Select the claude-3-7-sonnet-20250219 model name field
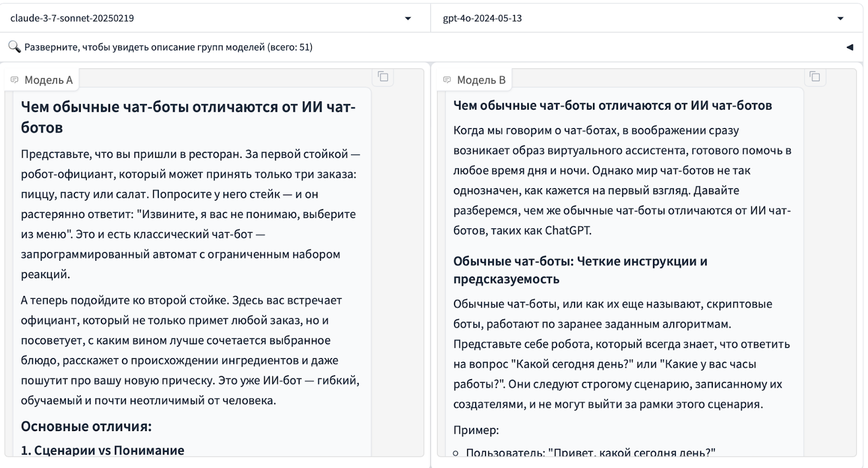The height and width of the screenshot is (468, 868). pyautogui.click(x=72, y=18)
